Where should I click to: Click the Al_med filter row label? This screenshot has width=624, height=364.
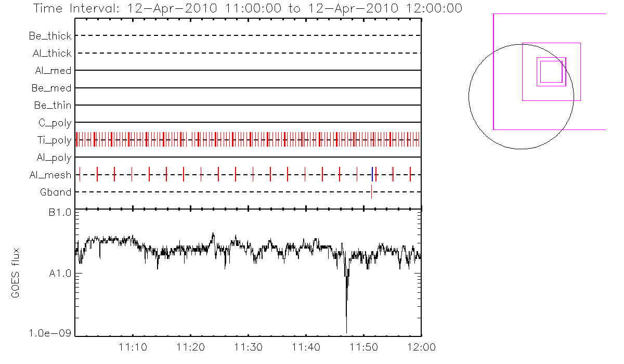pyautogui.click(x=54, y=71)
